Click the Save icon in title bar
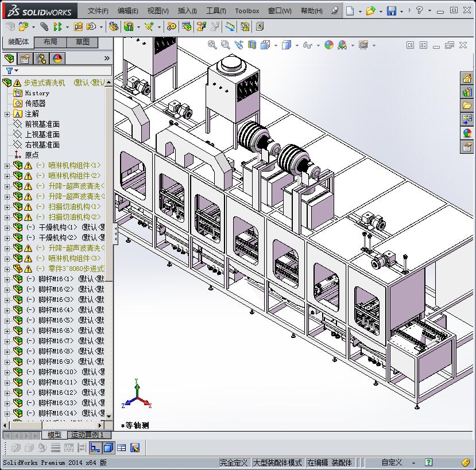476x470 pixels. tap(391, 11)
